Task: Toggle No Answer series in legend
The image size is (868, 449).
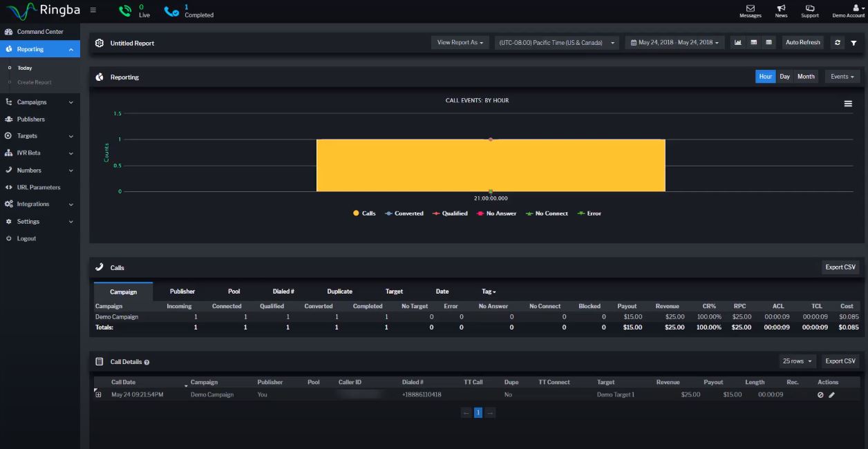Action: tap(496, 213)
